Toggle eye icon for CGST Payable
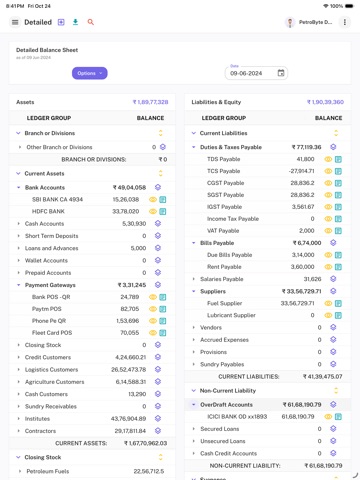Screen dimensions: 360x480 tap(328, 183)
